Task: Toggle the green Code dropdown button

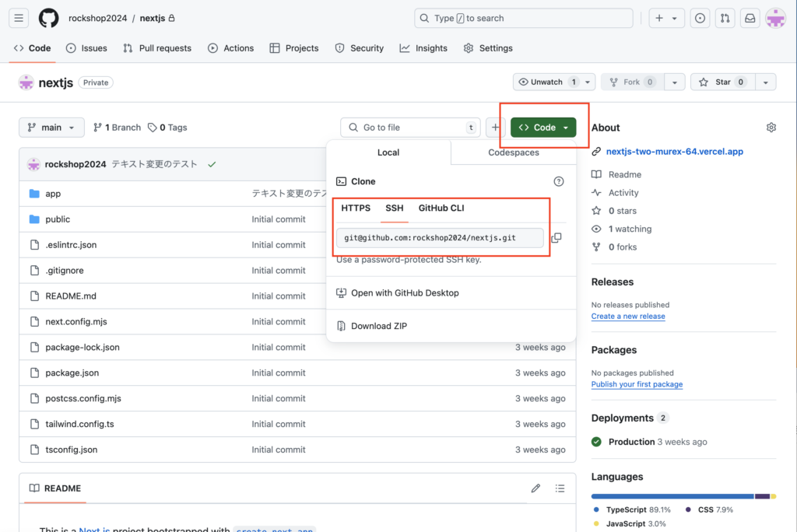Action: [543, 128]
